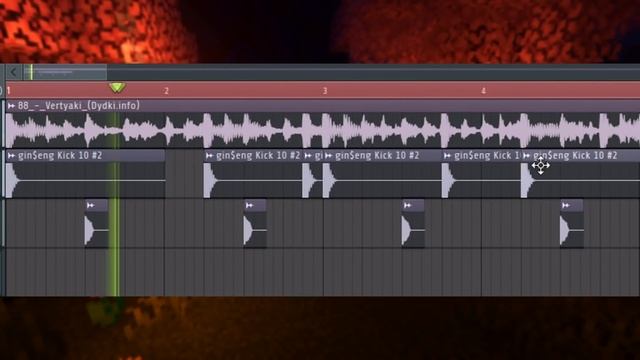Select gin$eng Kick 10 #2 title starting at bar 3
This screenshot has width=640, height=360.
(x=377, y=156)
